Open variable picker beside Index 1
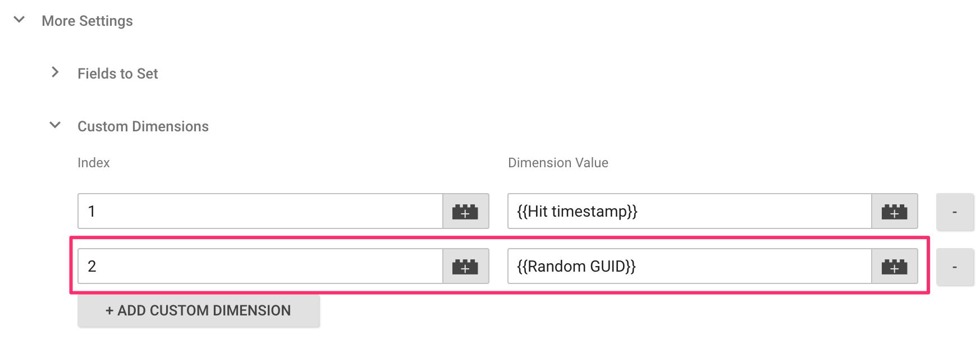This screenshot has width=980, height=339. (x=465, y=211)
